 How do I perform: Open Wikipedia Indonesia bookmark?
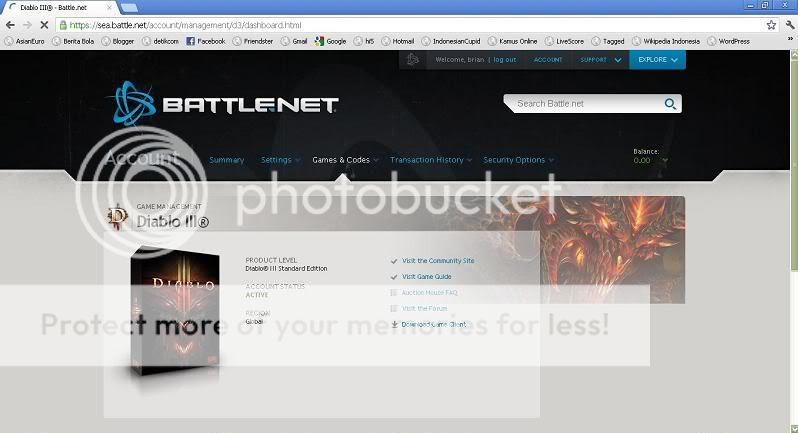(666, 41)
